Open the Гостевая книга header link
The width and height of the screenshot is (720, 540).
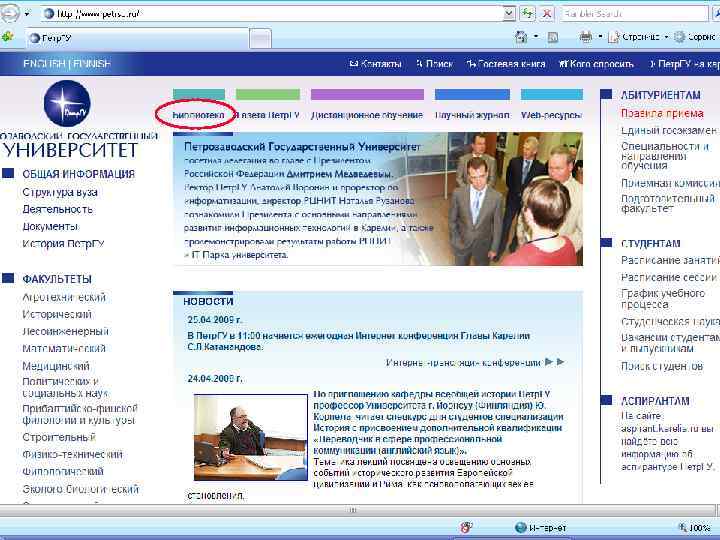[506, 64]
